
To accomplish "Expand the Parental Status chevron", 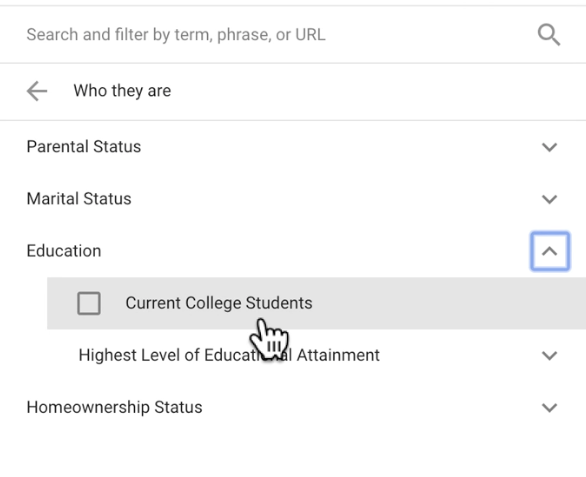I will 549,147.
